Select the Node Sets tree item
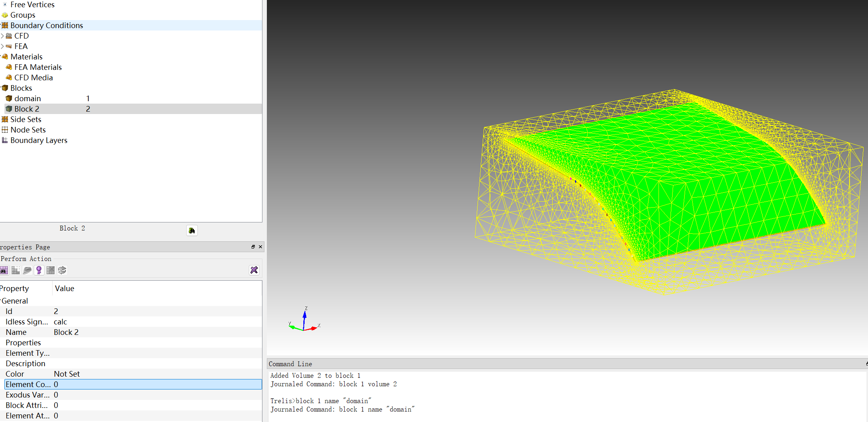868x422 pixels. click(x=28, y=130)
